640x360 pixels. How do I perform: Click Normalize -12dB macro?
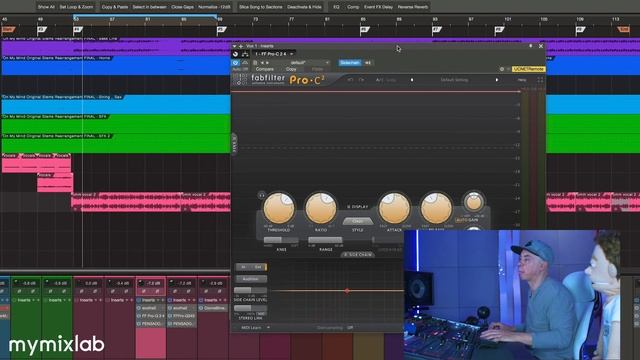[214, 7]
